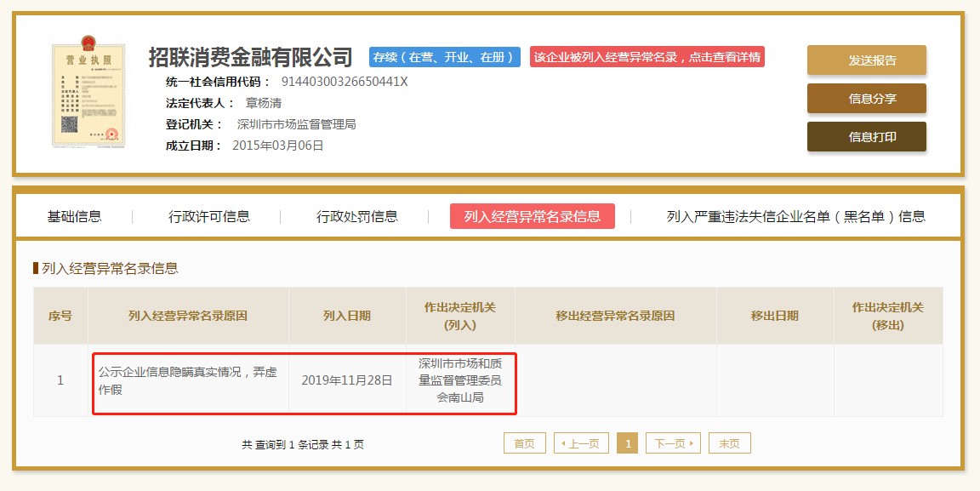
Task: Click the record count text 共查询到1条记录
Action: [303, 445]
